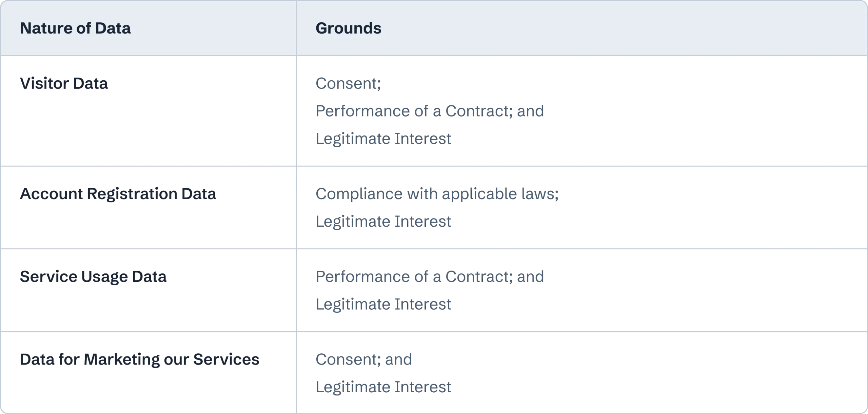Select the 'Account Registration Data' row label
The image size is (868, 414).
118,194
